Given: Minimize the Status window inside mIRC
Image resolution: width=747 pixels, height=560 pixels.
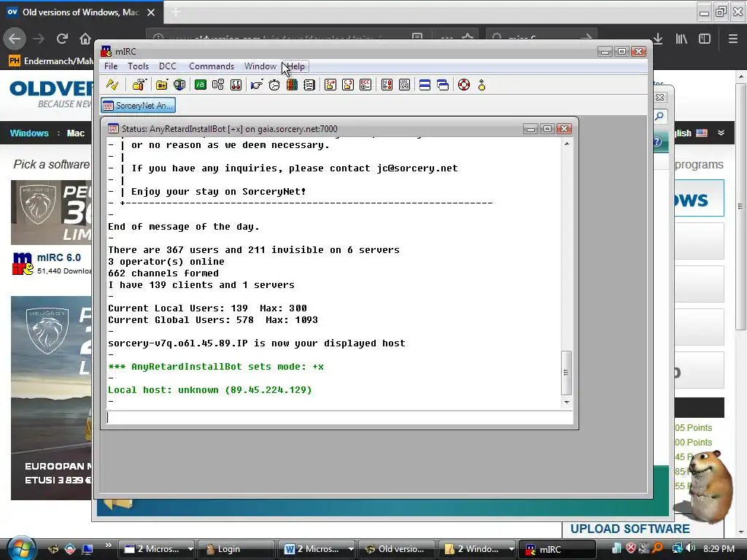Looking at the screenshot, I should point(530,129).
